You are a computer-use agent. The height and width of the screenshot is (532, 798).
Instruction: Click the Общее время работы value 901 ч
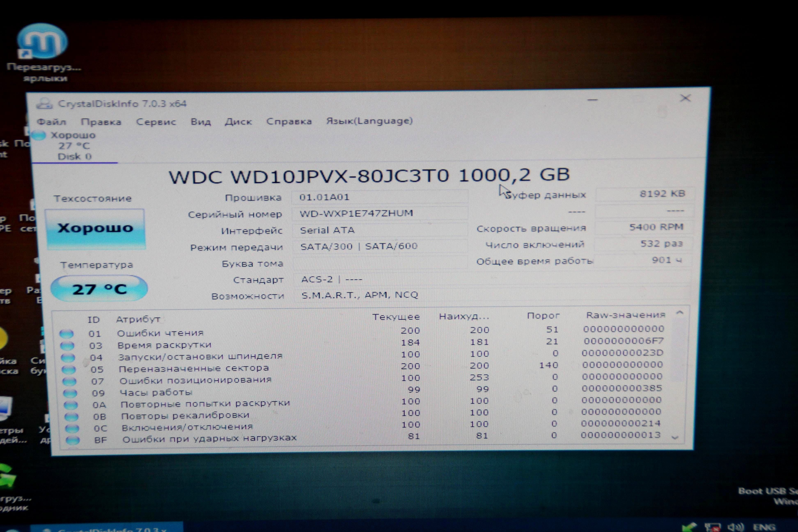click(x=643, y=260)
